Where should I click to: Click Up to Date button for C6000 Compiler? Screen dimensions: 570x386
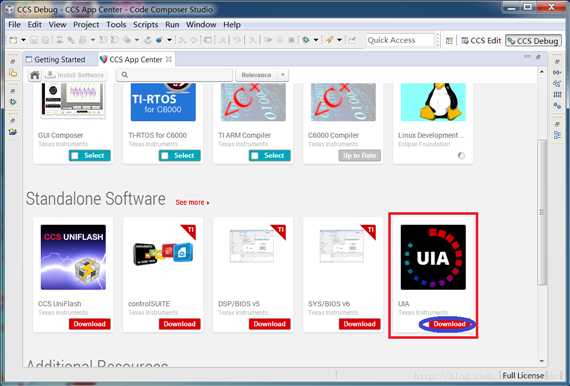tap(360, 156)
